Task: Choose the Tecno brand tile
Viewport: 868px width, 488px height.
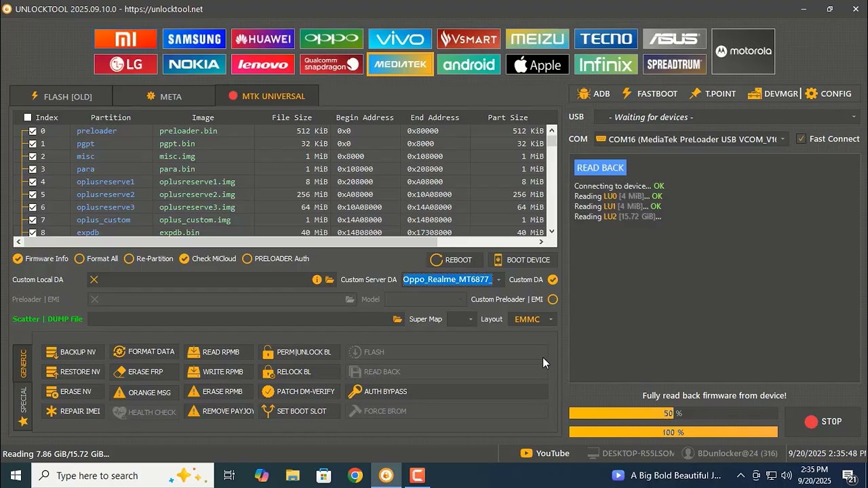Action: (x=606, y=39)
